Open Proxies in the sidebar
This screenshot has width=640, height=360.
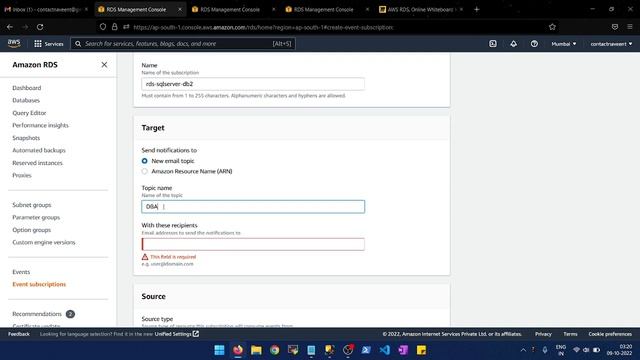coord(22,175)
